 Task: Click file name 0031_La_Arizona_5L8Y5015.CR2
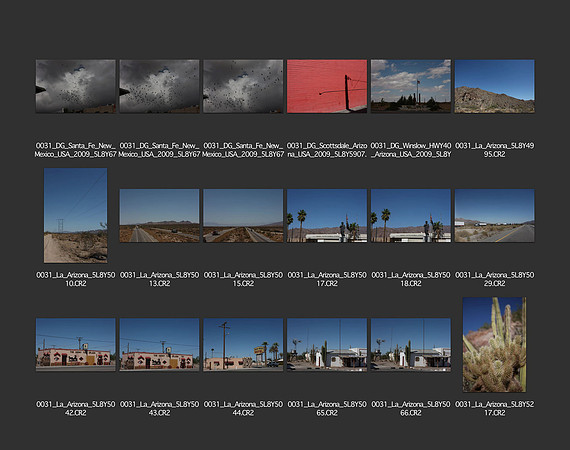(243, 279)
